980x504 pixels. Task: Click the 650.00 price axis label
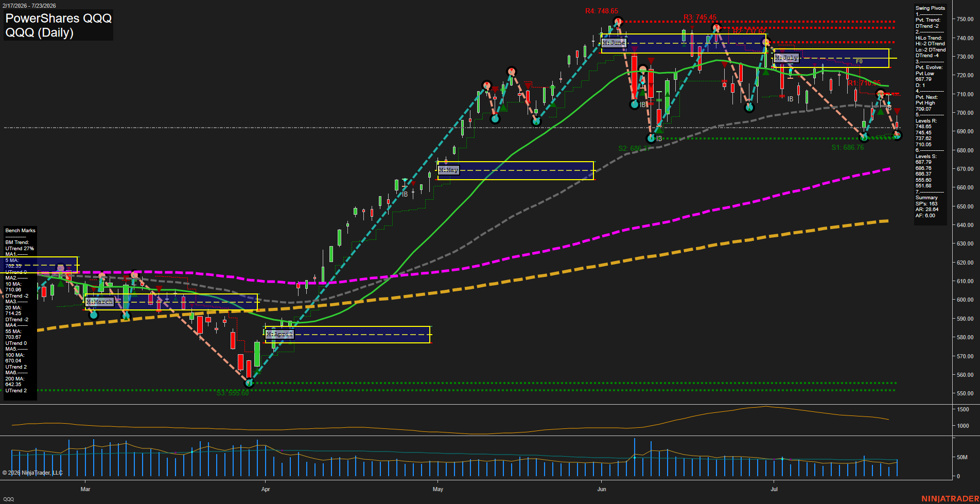click(x=965, y=206)
